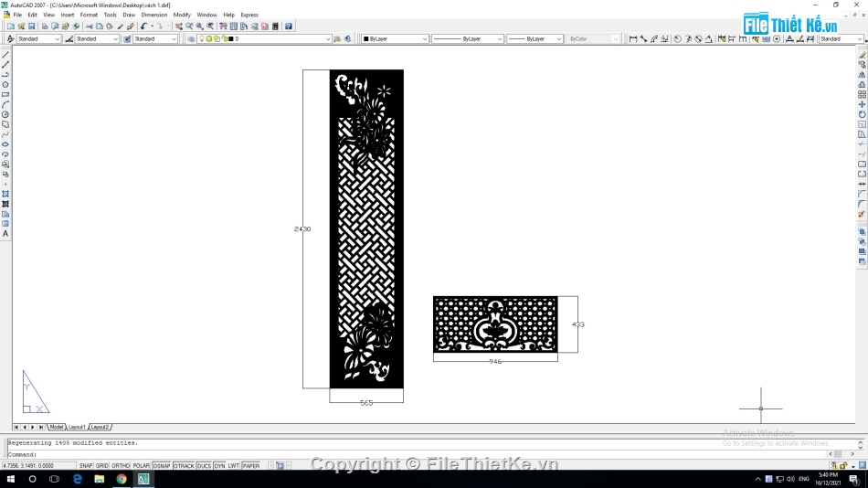Toggle ORTHO mode in status bar
This screenshot has width=868, height=488.
(120, 466)
